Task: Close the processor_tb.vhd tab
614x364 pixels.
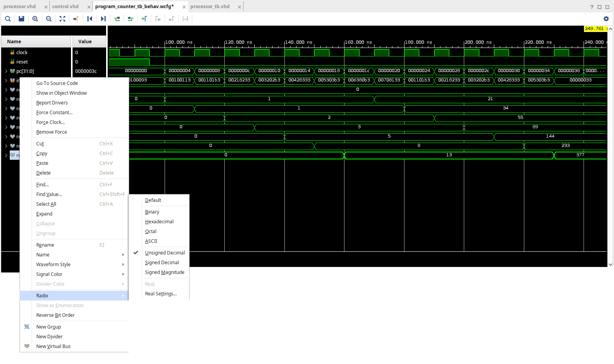Action: 240,7
